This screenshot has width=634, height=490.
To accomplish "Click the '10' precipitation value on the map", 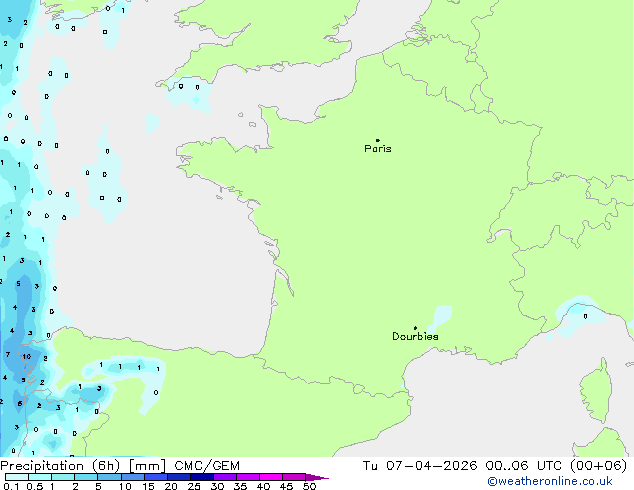I will coord(27,357).
